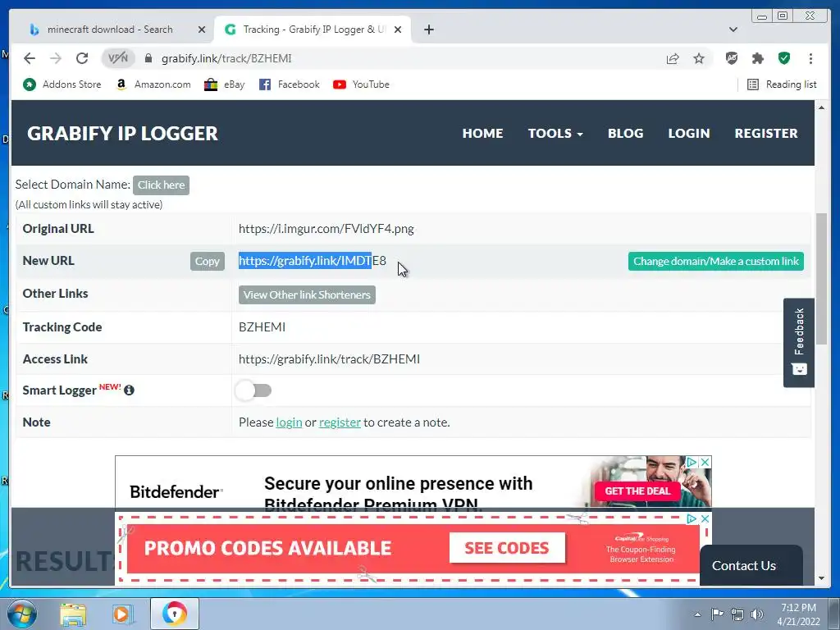This screenshot has height=630, width=840.
Task: Open the Extensions puzzle piece menu
Action: [x=757, y=58]
